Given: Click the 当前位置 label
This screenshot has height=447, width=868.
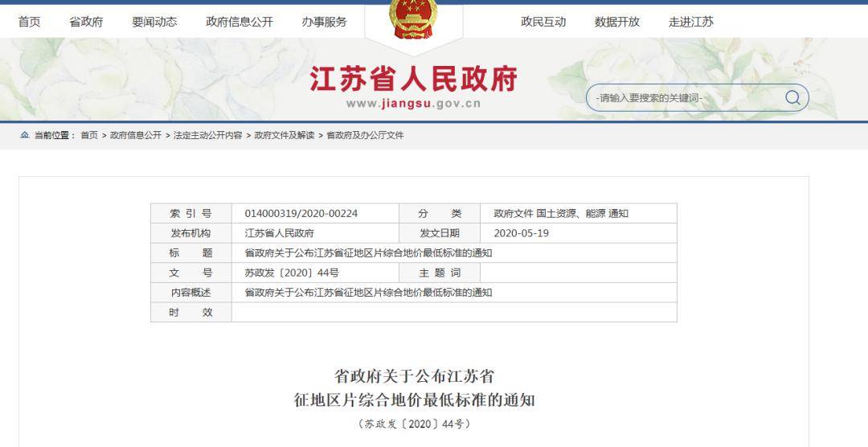Looking at the screenshot, I should click(53, 135).
